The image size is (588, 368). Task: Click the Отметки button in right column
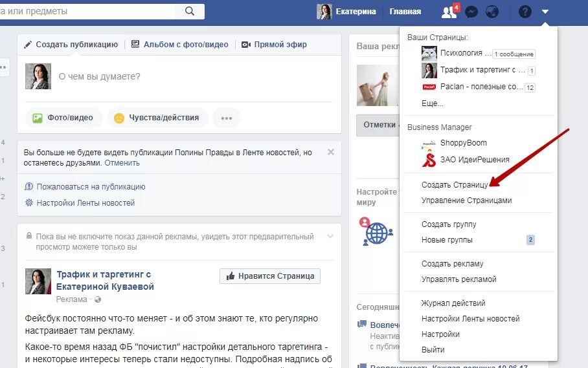379,125
